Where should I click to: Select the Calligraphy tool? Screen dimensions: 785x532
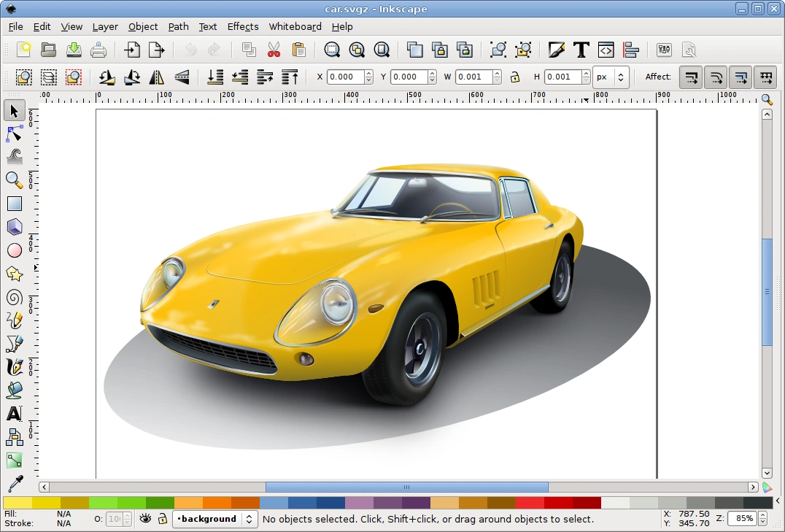[14, 367]
